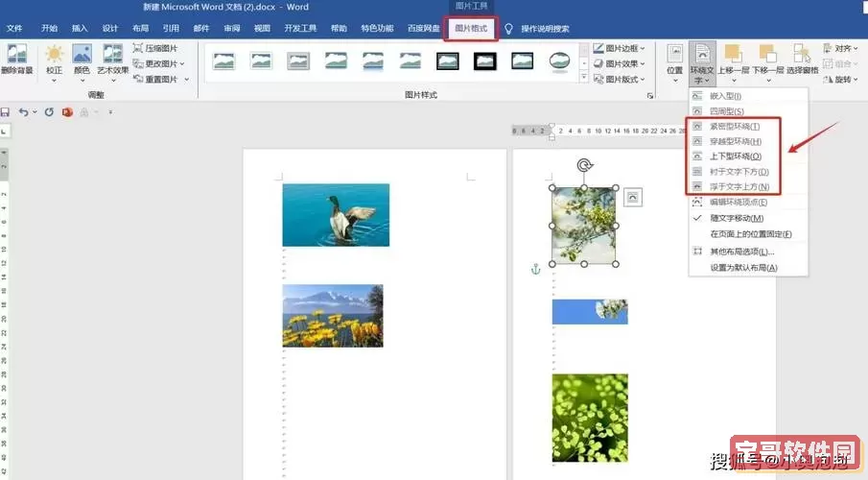
Task: Click 重置图片 (Reset Picture)
Action: point(156,80)
